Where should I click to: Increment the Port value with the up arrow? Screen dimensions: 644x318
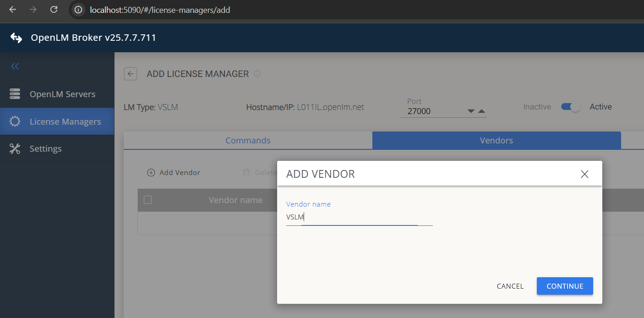point(481,110)
